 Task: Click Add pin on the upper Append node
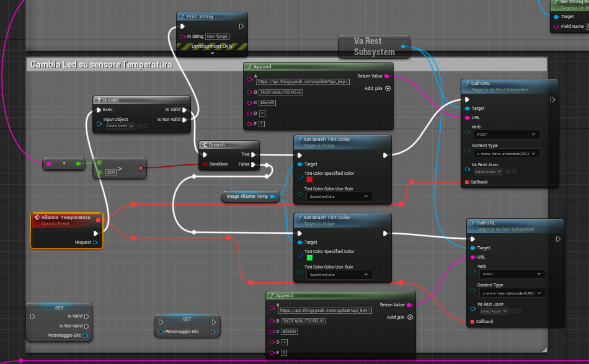(378, 88)
